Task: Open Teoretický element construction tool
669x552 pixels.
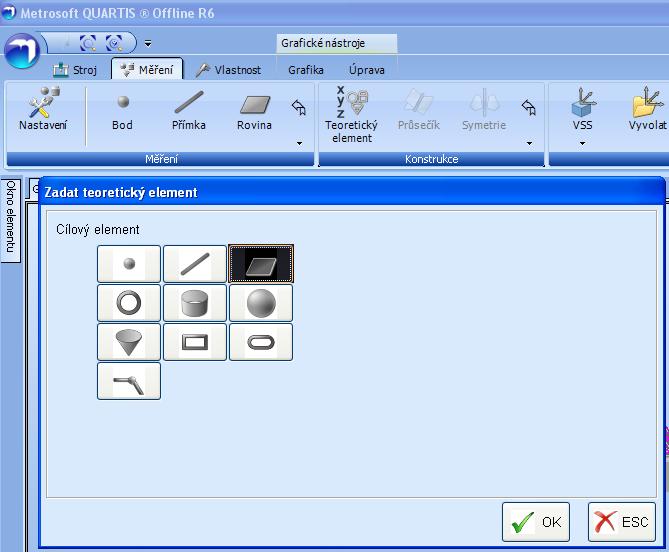Action: (x=352, y=115)
